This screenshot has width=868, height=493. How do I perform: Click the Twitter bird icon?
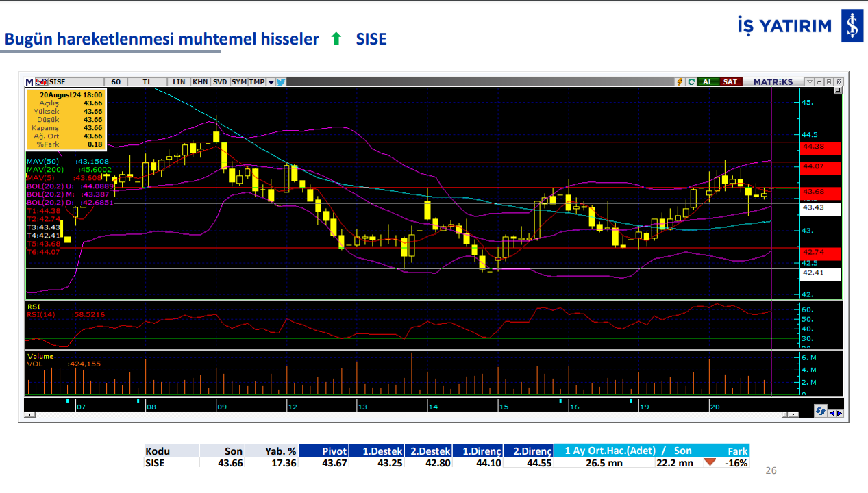(281, 81)
